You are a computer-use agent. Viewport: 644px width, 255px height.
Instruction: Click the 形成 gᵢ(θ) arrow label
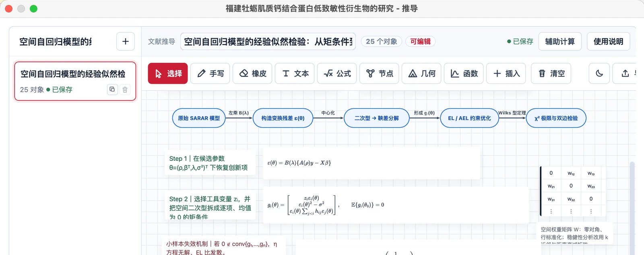[x=424, y=113]
